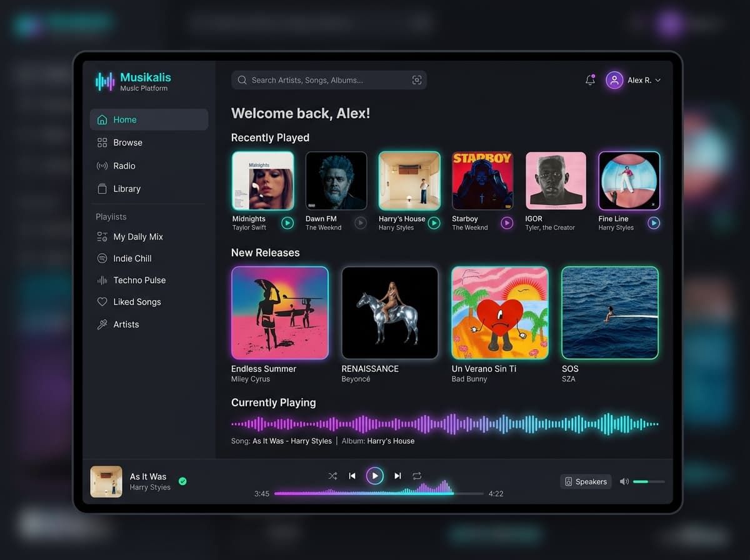Open the Home page
The width and height of the screenshot is (750, 560).
(149, 119)
